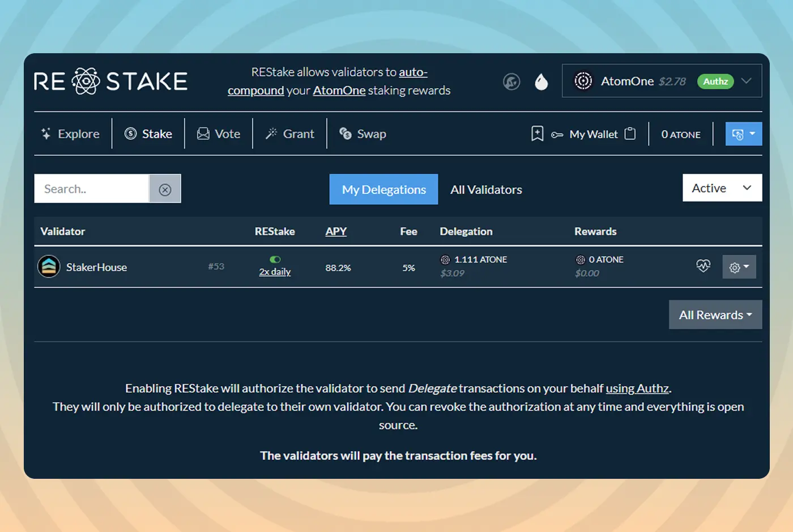Click into the Search input field
Viewport: 793px width, 532px height.
92,189
